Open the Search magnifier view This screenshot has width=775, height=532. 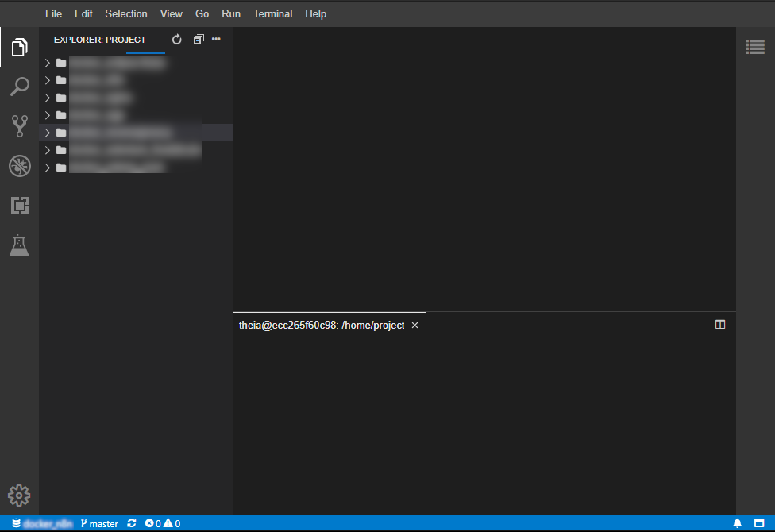pyautogui.click(x=20, y=87)
